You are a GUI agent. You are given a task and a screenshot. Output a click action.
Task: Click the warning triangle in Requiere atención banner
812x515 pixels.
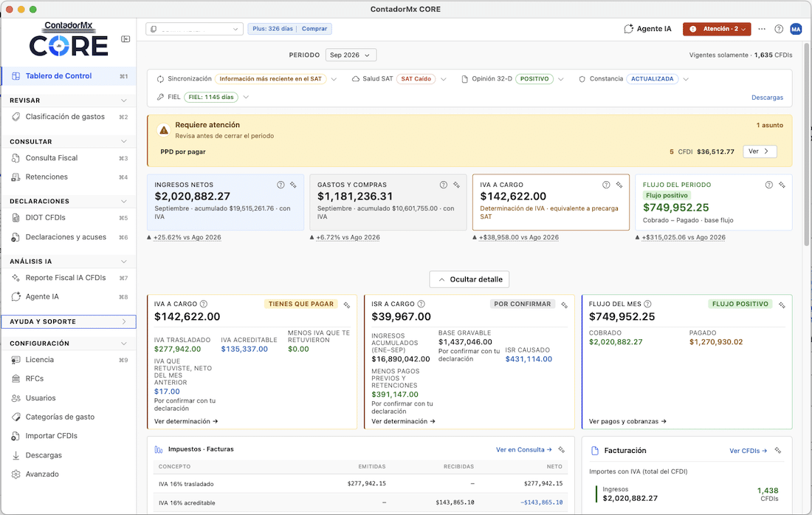pos(164,130)
